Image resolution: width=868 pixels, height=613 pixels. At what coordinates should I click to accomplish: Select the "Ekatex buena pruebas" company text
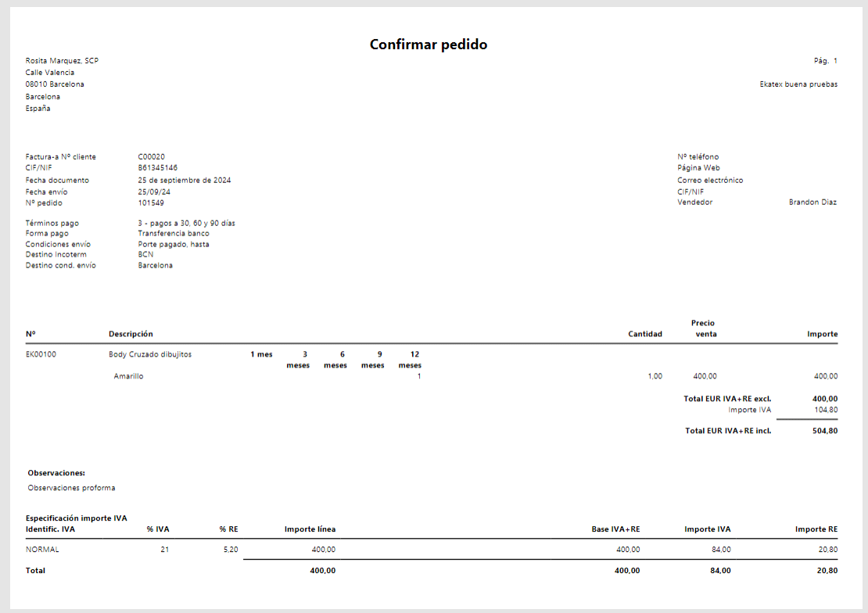(798, 84)
